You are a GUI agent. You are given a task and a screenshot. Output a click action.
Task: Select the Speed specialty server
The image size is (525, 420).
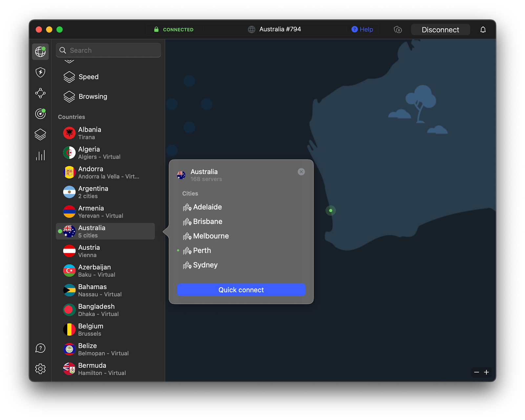[105, 77]
